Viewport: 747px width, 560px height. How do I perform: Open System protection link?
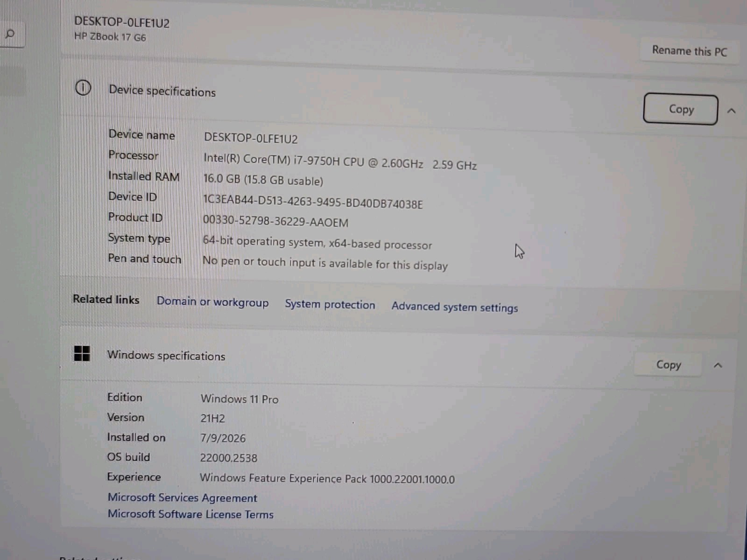point(330,304)
